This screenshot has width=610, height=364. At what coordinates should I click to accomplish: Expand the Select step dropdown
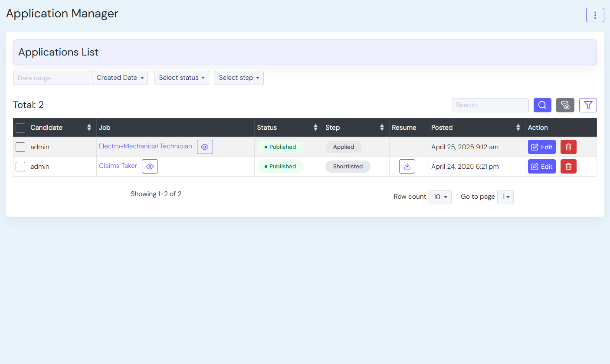(239, 78)
